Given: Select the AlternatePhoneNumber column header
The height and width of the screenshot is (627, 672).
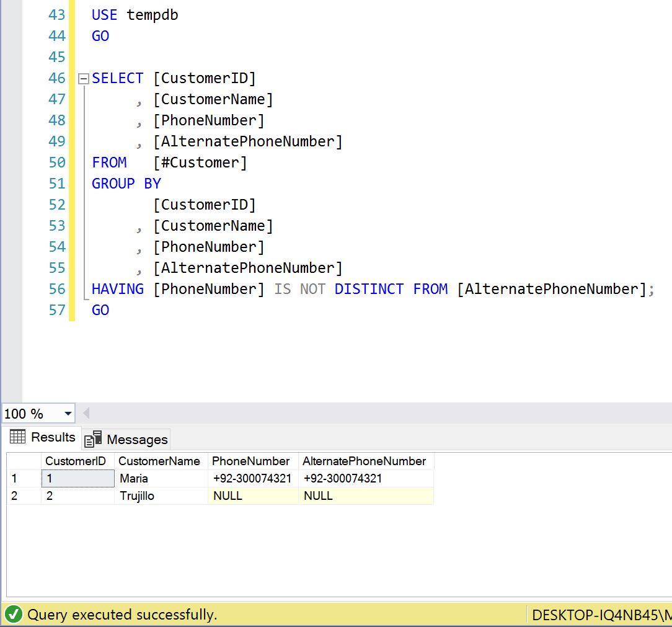Looking at the screenshot, I should tap(364, 461).
